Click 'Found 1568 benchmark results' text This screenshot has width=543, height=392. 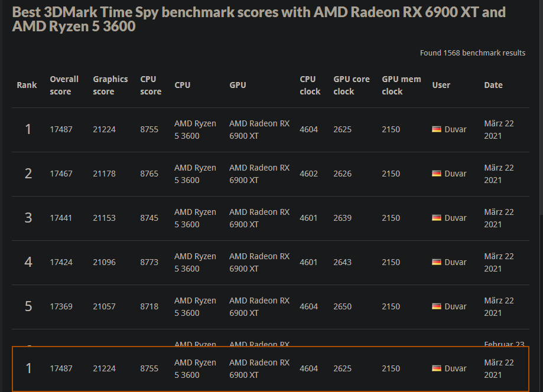(x=472, y=53)
